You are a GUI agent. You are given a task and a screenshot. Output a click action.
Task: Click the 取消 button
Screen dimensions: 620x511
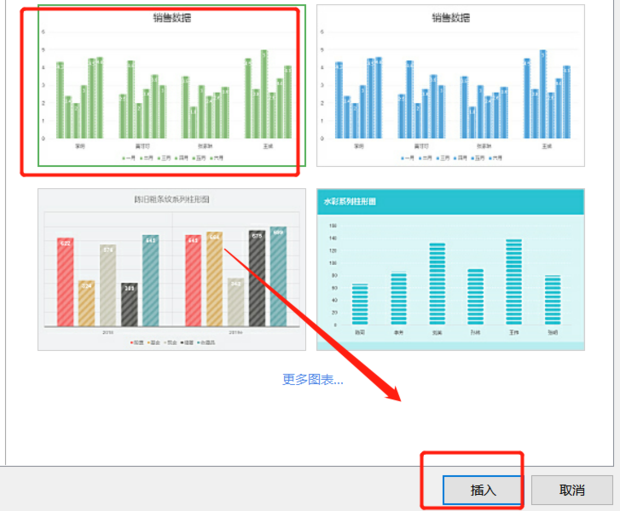pyautogui.click(x=571, y=490)
